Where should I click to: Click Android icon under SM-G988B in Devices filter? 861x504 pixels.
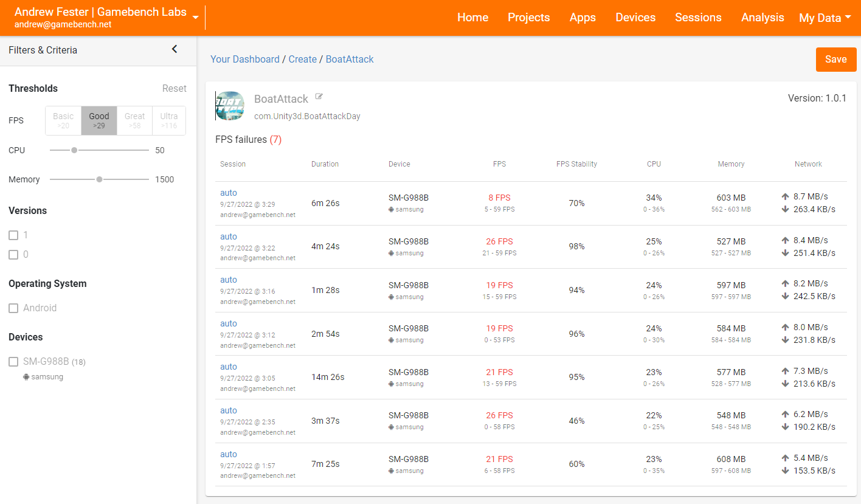coord(26,376)
